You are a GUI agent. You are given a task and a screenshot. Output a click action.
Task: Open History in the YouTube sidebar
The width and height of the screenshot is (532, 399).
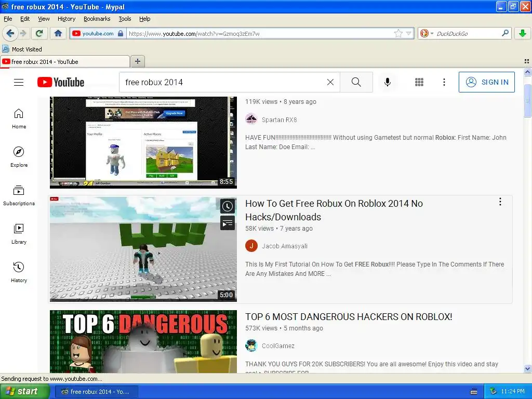pyautogui.click(x=19, y=272)
